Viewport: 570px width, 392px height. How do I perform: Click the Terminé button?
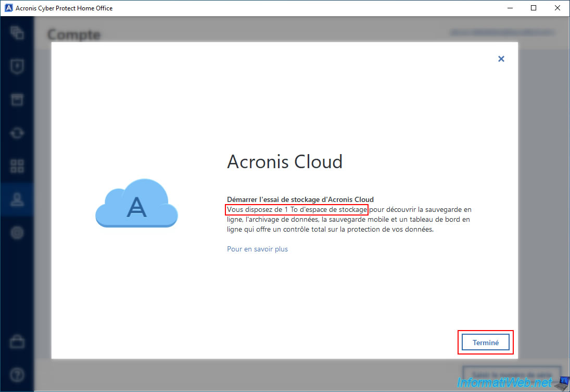tap(485, 342)
